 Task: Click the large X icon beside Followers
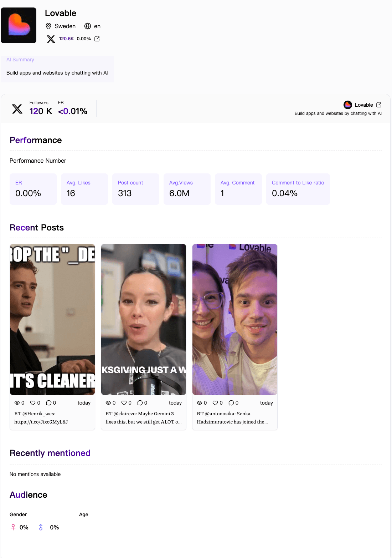(x=17, y=109)
